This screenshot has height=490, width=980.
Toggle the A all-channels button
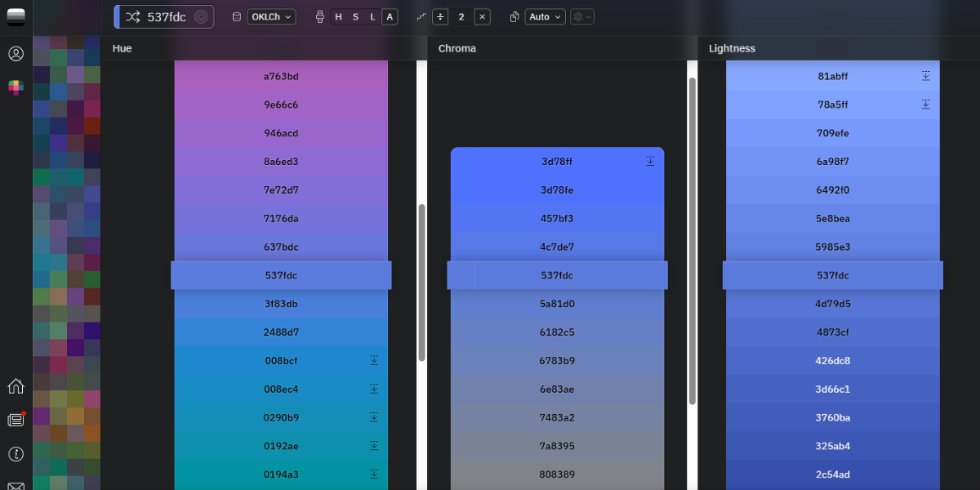tap(390, 16)
